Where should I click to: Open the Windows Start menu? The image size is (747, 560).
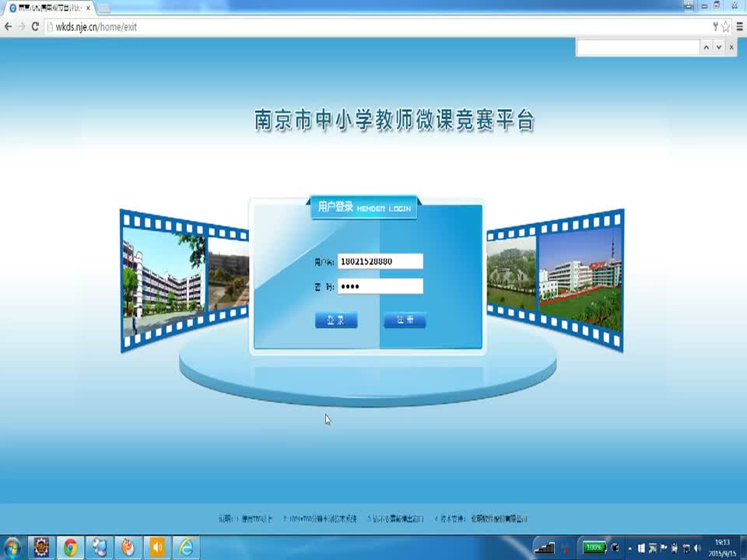tap(12, 548)
